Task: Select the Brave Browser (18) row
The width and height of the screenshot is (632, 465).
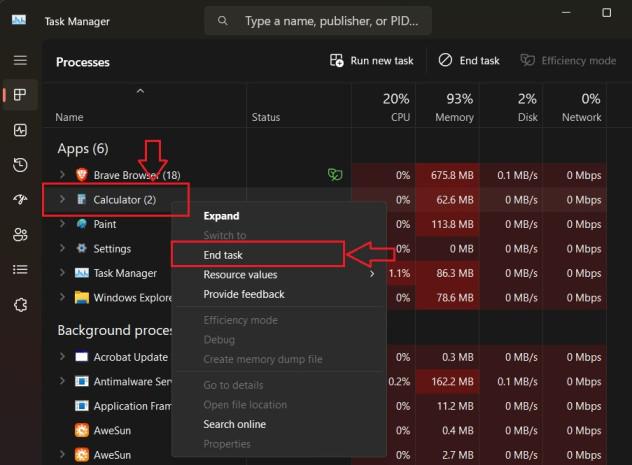Action: click(x=325, y=175)
